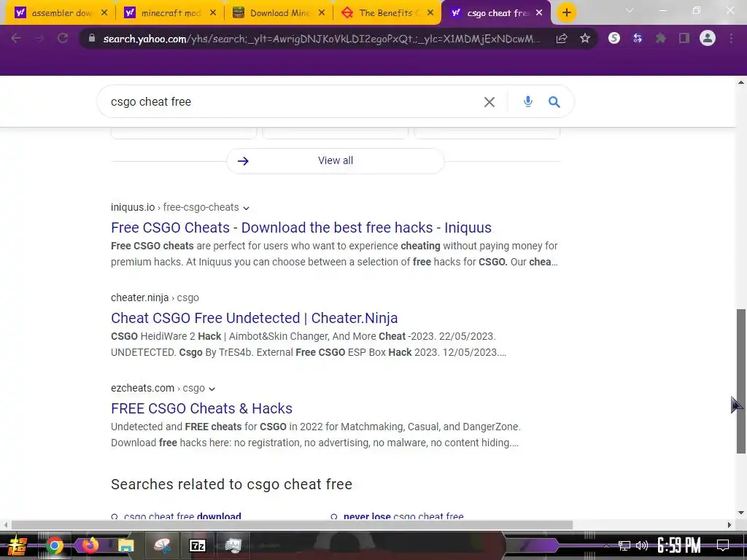Start voice search with the microphone icon
The width and height of the screenshot is (747, 560).
click(528, 101)
